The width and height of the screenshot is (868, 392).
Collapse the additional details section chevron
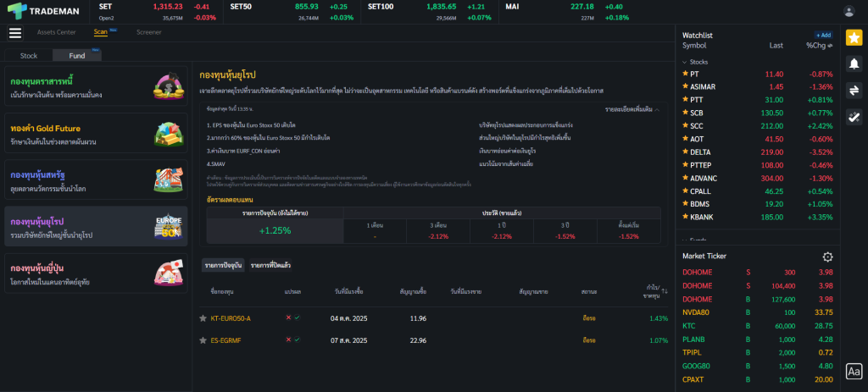pos(658,109)
